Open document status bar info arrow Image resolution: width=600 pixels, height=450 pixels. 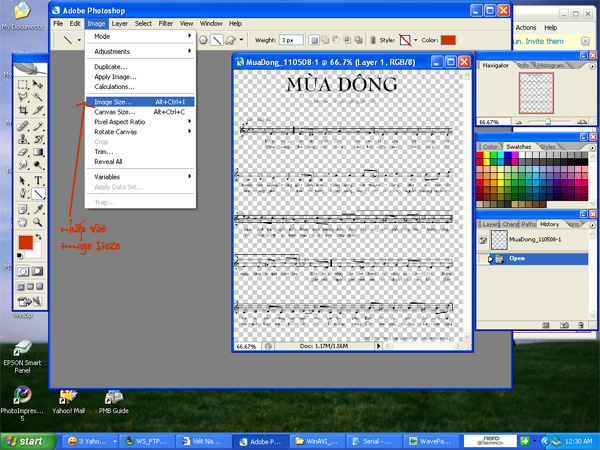click(378, 346)
